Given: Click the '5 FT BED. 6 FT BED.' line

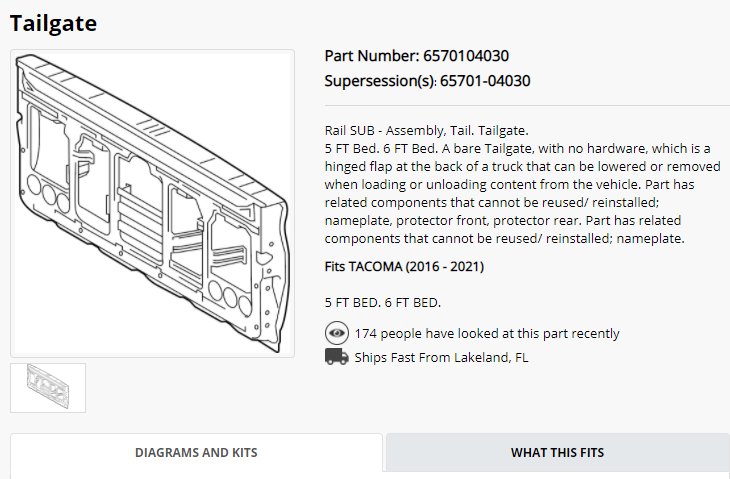Looking at the screenshot, I should click(383, 303).
